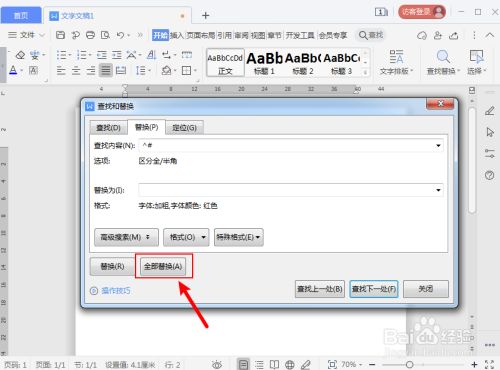
Task: Open the 页面布局 ribbon tab
Action: tap(200, 35)
